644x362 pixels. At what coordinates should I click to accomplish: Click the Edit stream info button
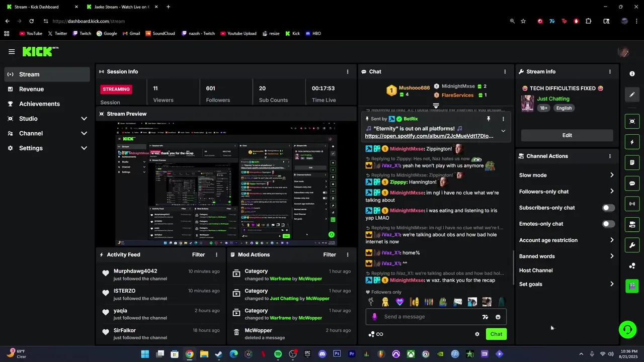[567, 135]
